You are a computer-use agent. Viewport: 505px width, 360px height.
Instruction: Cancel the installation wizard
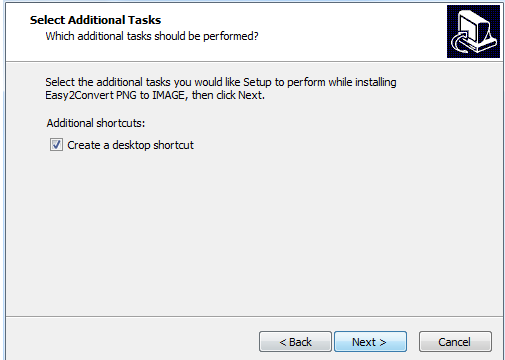455,342
